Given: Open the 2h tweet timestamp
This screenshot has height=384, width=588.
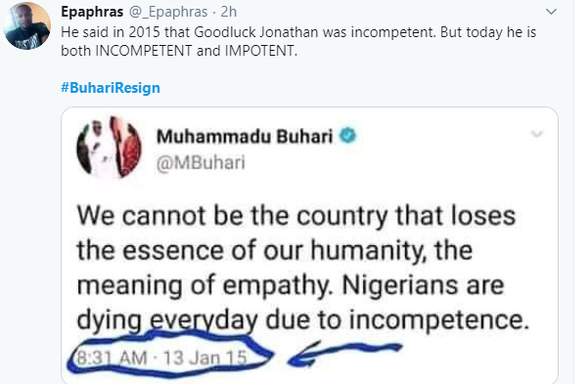Looking at the screenshot, I should [x=229, y=12].
